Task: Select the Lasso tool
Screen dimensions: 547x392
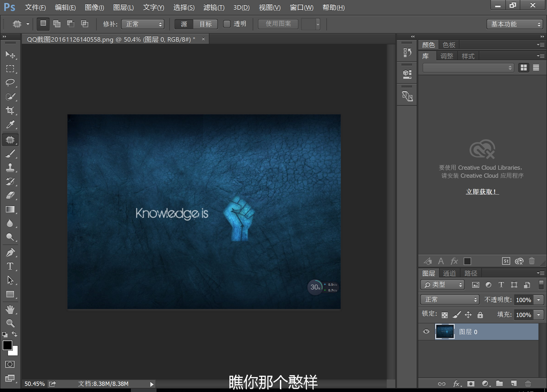Action: pos(10,82)
